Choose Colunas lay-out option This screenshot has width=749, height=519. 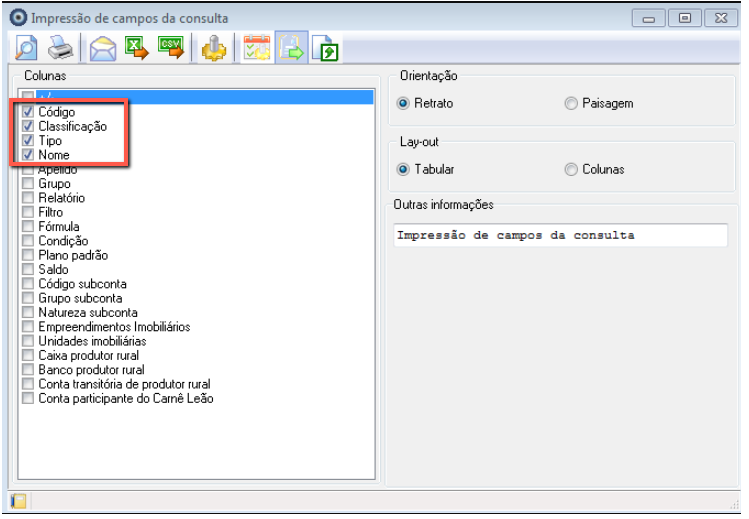[571, 169]
